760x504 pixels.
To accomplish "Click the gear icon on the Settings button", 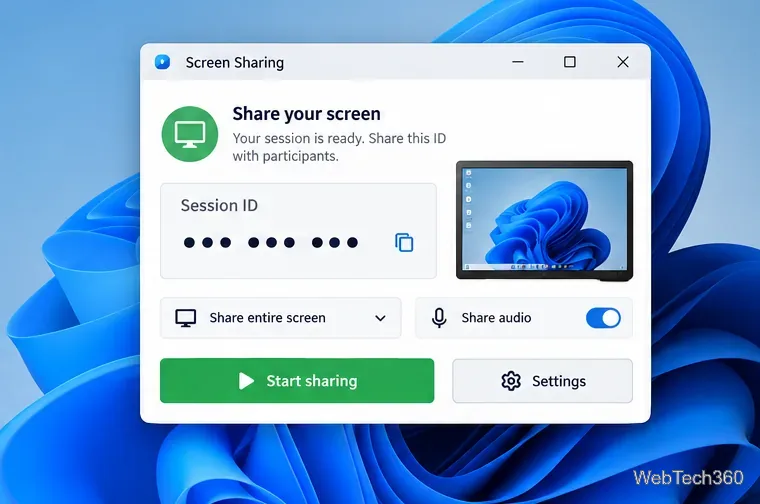I will pyautogui.click(x=511, y=381).
